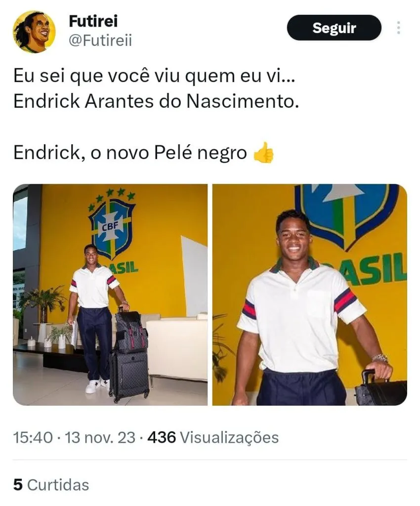This screenshot has width=420, height=506.
Task: Click the BRASIL lettering in the right photo
Action: pos(371,269)
